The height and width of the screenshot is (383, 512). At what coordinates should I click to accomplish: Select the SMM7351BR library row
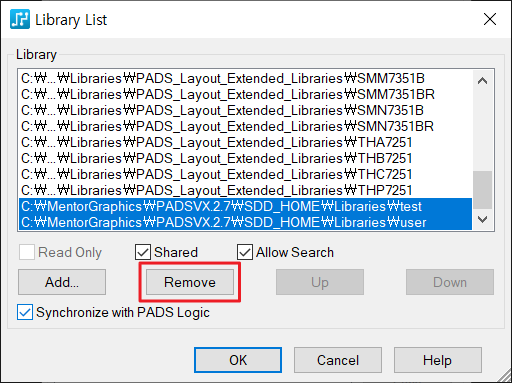(x=245, y=94)
